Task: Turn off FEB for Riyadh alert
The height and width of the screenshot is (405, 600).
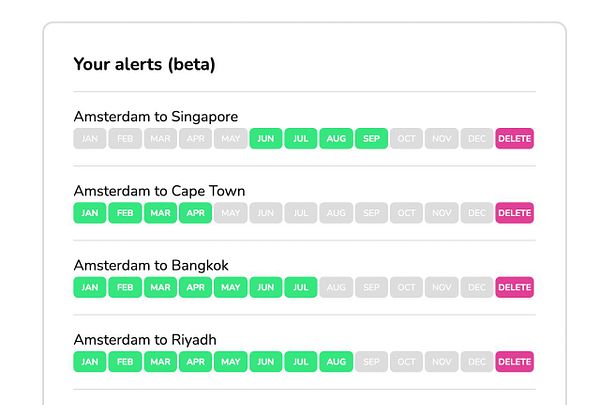Action: click(125, 361)
